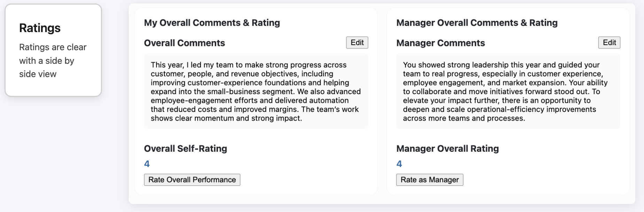Click the Overall Comments section title
Image resolution: width=644 pixels, height=212 pixels.
tap(184, 43)
